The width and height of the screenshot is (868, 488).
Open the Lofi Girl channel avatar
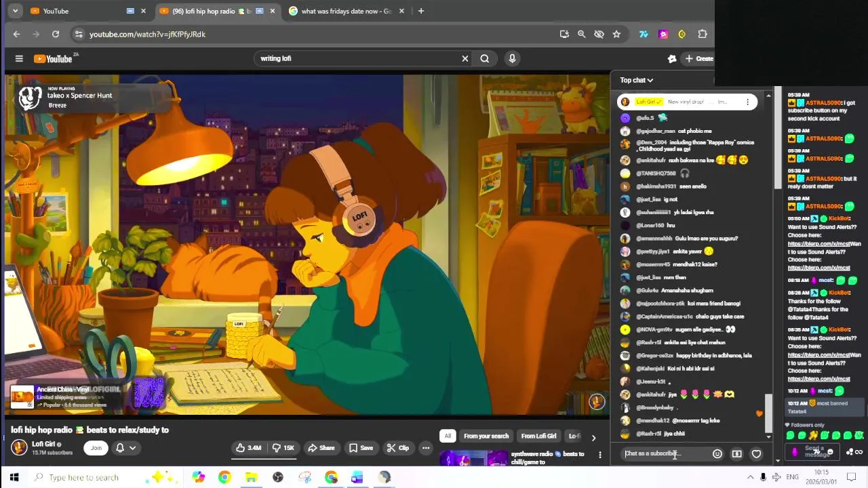pos(19,447)
